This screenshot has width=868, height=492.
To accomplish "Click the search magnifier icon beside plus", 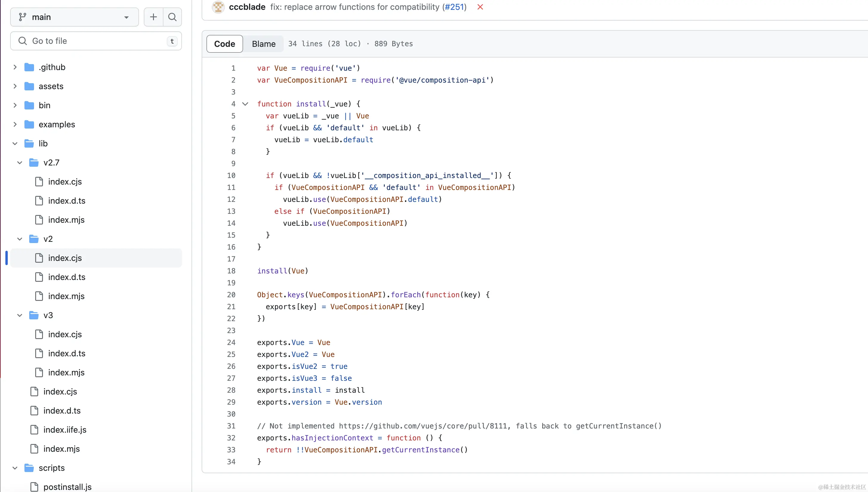I will click(172, 17).
